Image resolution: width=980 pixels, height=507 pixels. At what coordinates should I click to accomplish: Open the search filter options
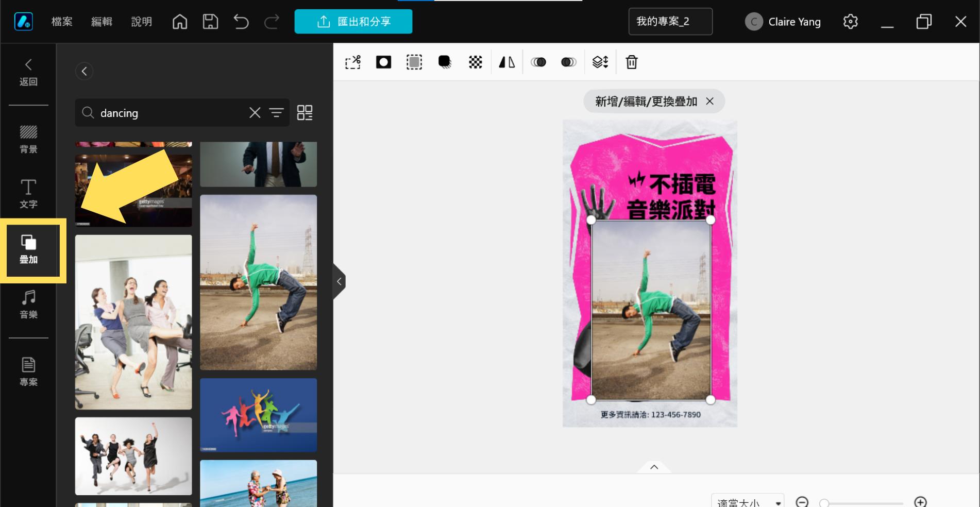coord(277,113)
